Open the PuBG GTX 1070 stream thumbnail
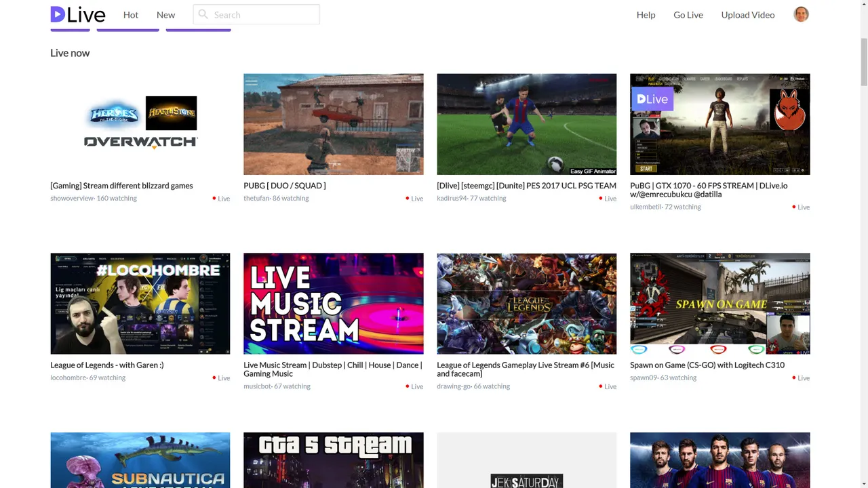 pyautogui.click(x=720, y=124)
